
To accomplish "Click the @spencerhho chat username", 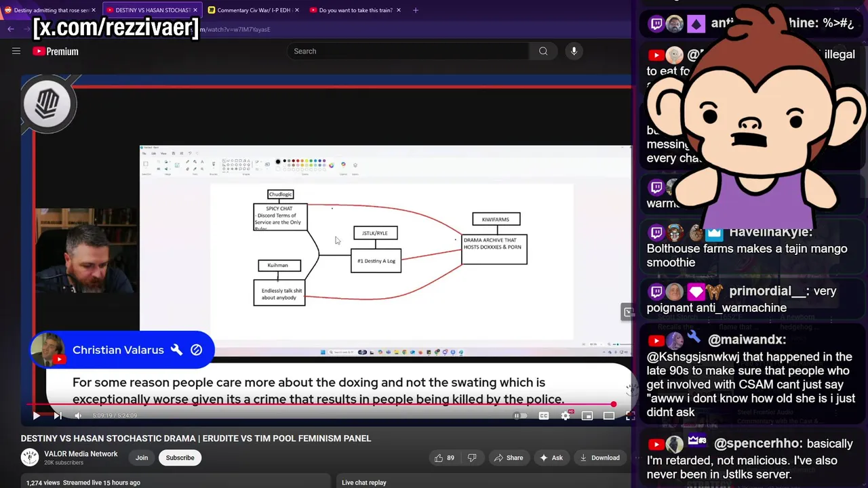I will pyautogui.click(x=759, y=444).
